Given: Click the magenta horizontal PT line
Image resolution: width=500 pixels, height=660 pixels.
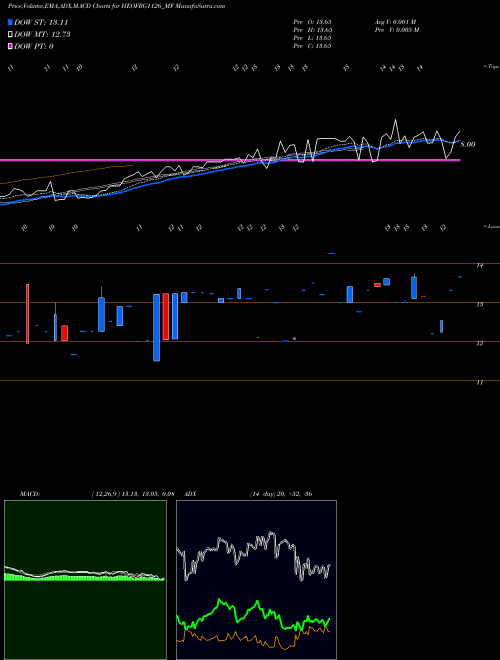Looking at the screenshot, I should click(x=230, y=160).
